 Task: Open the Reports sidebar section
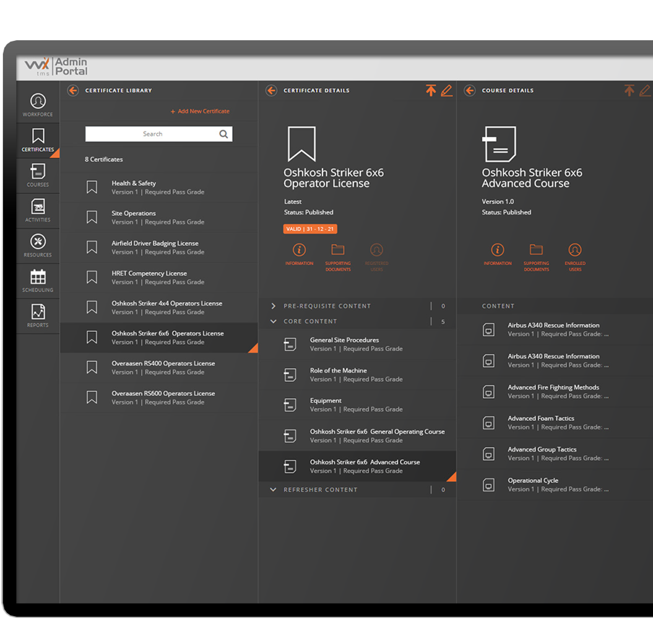pos(38,315)
